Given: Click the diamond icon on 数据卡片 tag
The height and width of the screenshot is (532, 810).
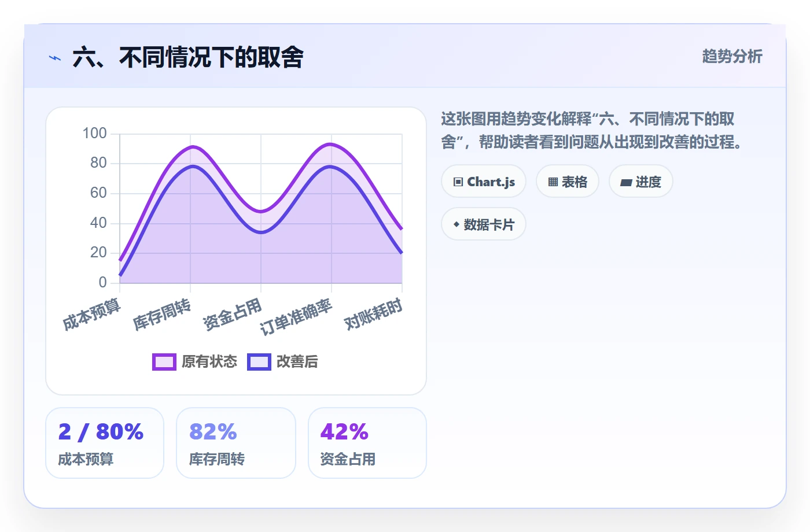Looking at the screenshot, I should pyautogui.click(x=456, y=224).
